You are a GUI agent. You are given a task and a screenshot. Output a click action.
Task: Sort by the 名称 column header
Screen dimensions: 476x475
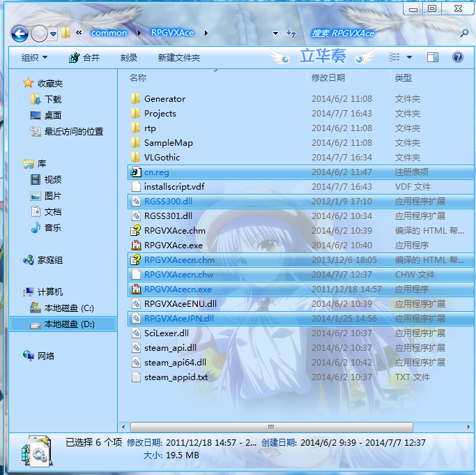click(138, 78)
